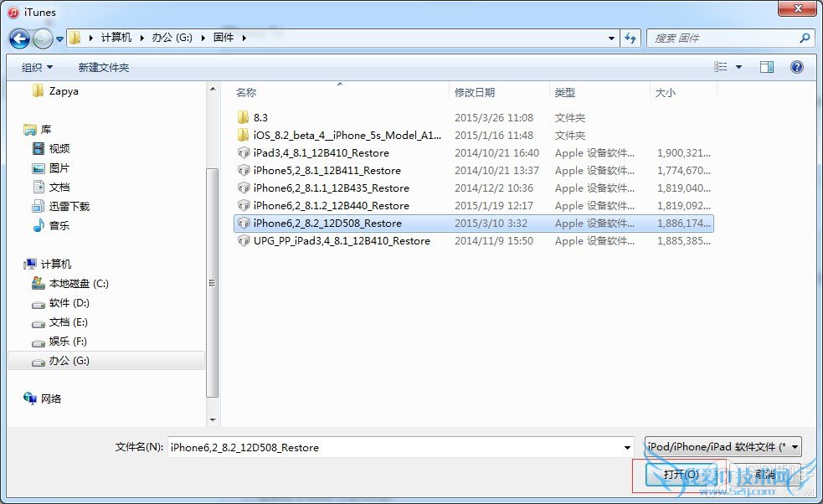Image resolution: width=823 pixels, height=504 pixels.
Task: Select file name iPhone6,2_8.1.2_12B440_Restore
Action: point(332,205)
